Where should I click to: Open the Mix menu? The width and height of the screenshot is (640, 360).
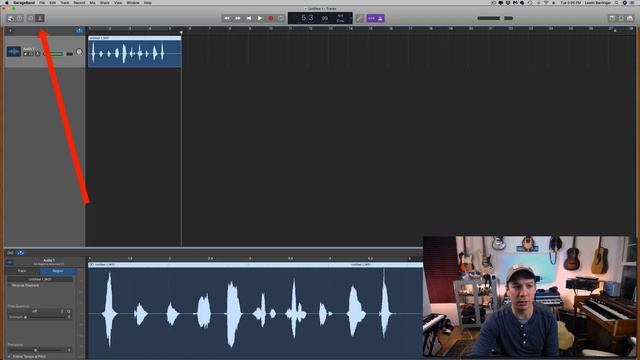point(93,3)
